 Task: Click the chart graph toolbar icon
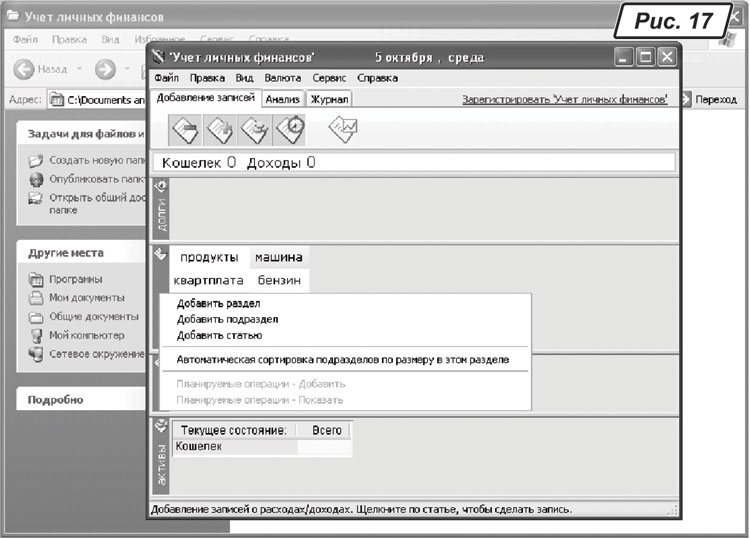[x=342, y=129]
